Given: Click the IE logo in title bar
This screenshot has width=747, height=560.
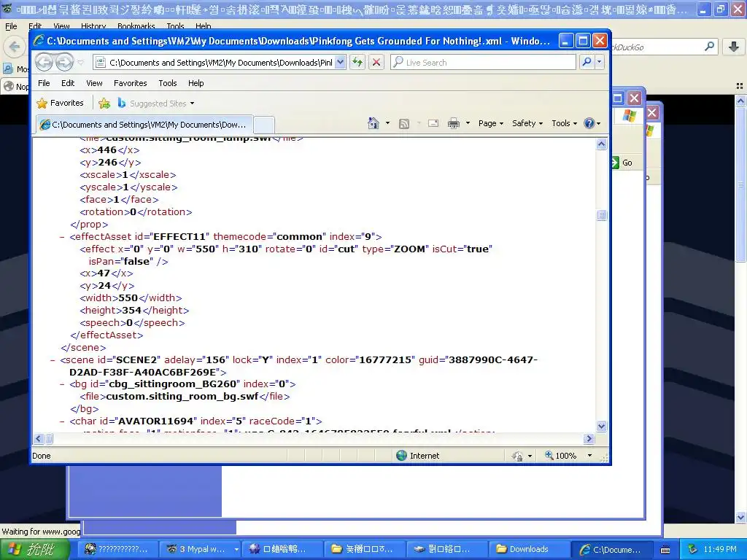Looking at the screenshot, I should point(39,41).
